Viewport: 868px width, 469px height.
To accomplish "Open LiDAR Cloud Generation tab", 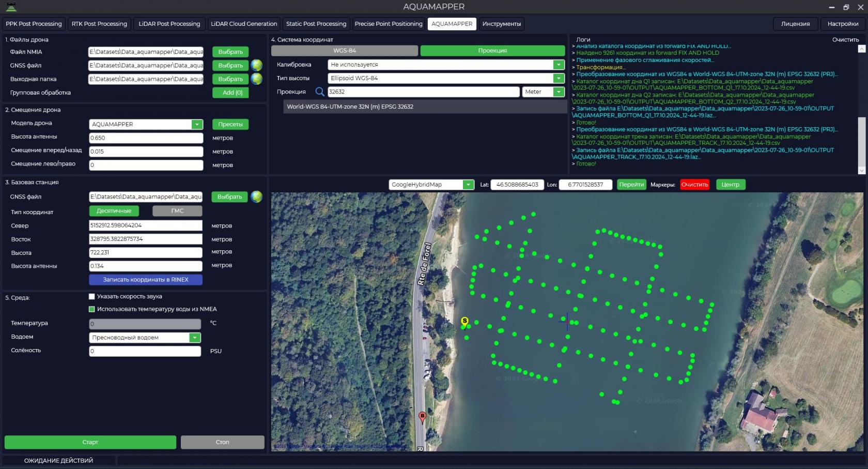I will pyautogui.click(x=244, y=24).
